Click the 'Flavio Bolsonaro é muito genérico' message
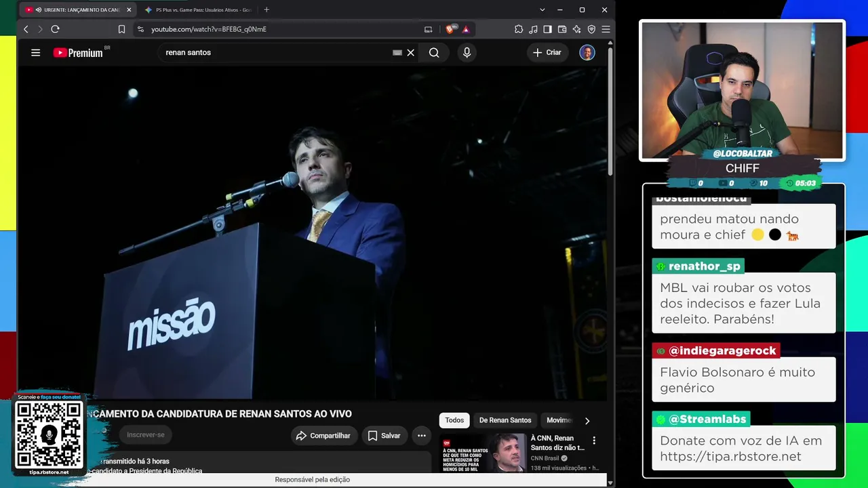 (x=744, y=380)
